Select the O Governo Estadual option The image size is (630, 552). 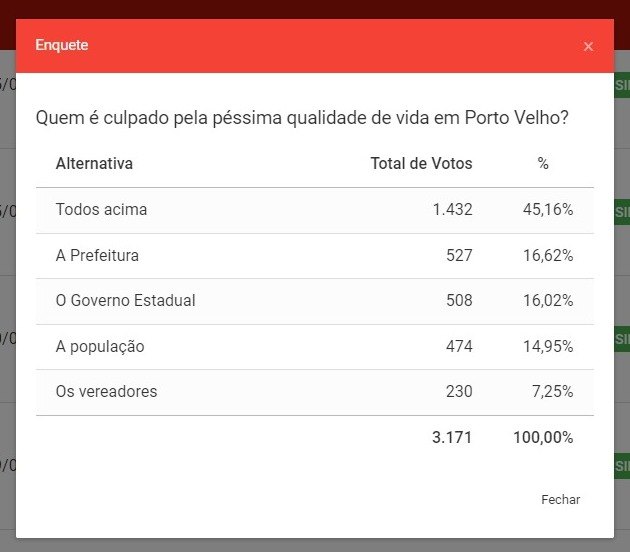click(x=125, y=300)
